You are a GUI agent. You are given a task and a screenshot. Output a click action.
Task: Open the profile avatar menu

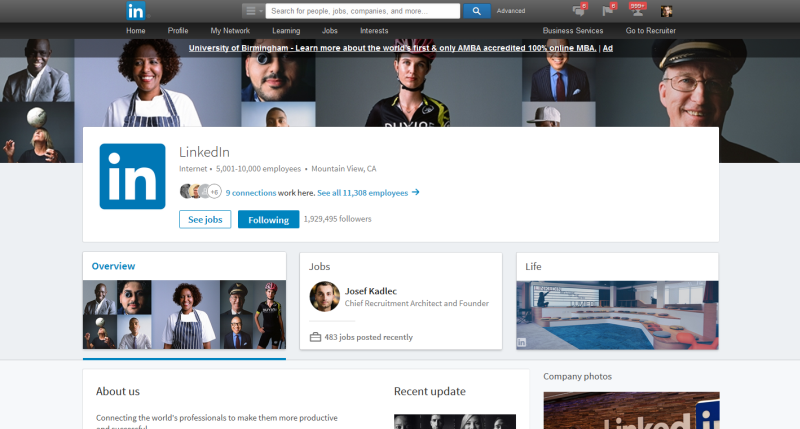pos(666,11)
